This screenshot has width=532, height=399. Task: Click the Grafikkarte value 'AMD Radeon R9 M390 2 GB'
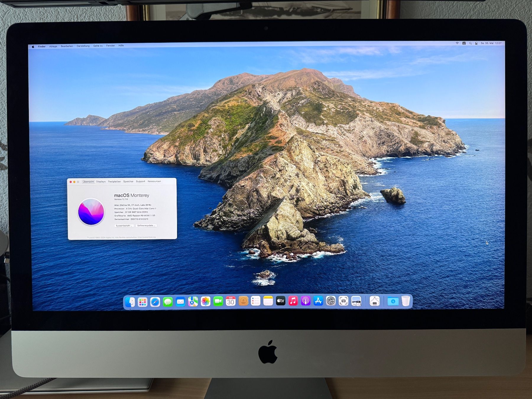tap(141, 215)
